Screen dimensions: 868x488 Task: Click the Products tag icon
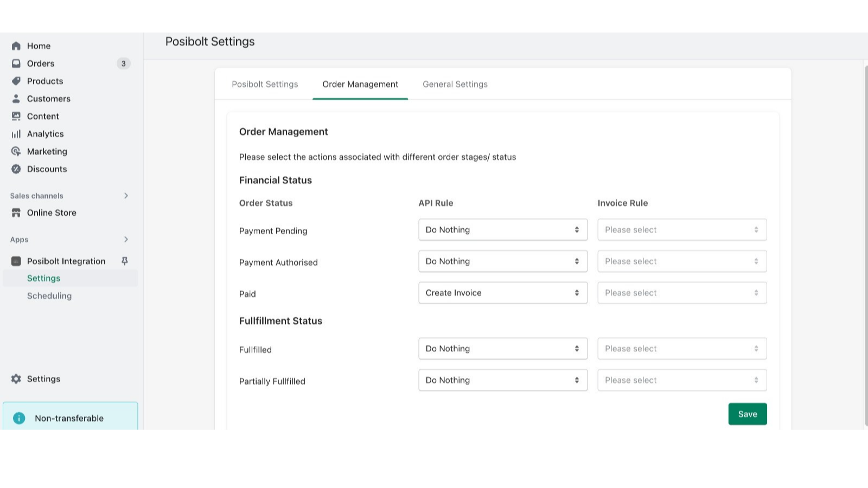pos(16,81)
